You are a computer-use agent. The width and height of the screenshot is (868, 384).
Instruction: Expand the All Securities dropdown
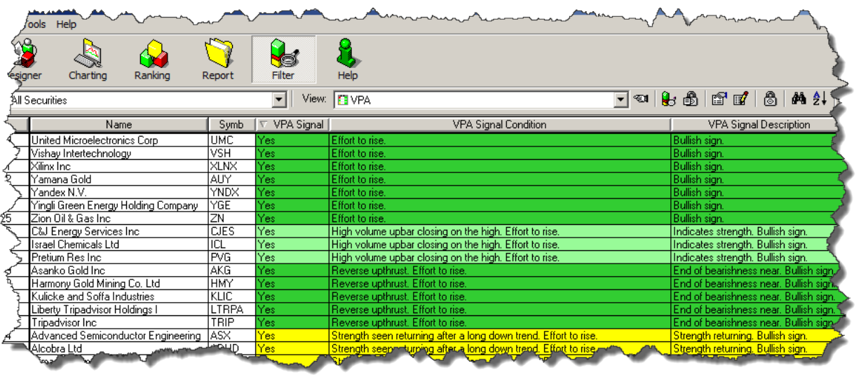coord(279,100)
